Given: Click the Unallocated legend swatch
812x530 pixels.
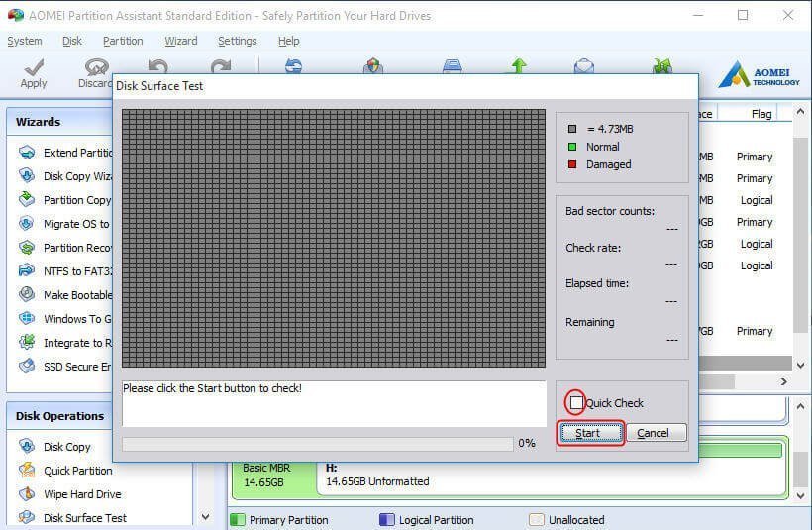Looking at the screenshot, I should (537, 519).
